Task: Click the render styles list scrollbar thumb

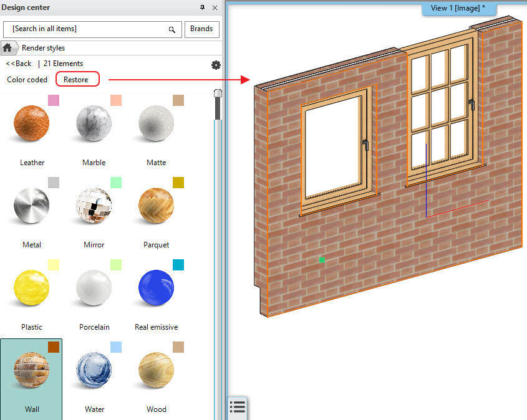Action: pos(218,104)
